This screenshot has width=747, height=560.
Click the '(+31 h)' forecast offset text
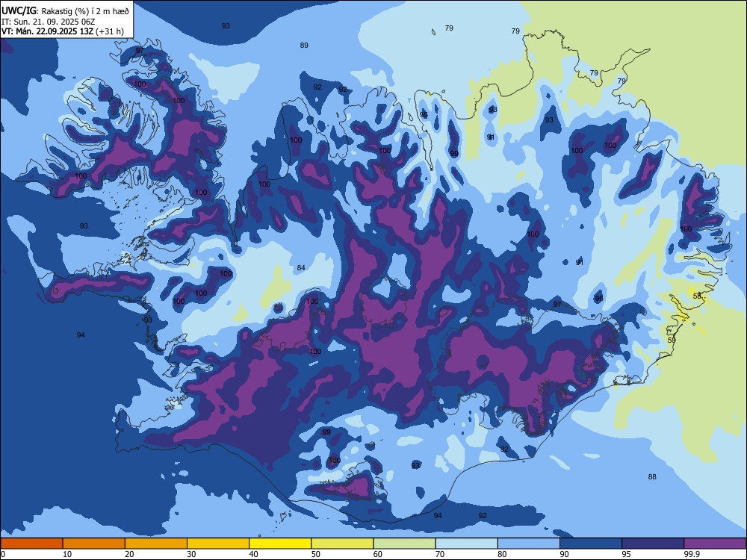[x=110, y=31]
